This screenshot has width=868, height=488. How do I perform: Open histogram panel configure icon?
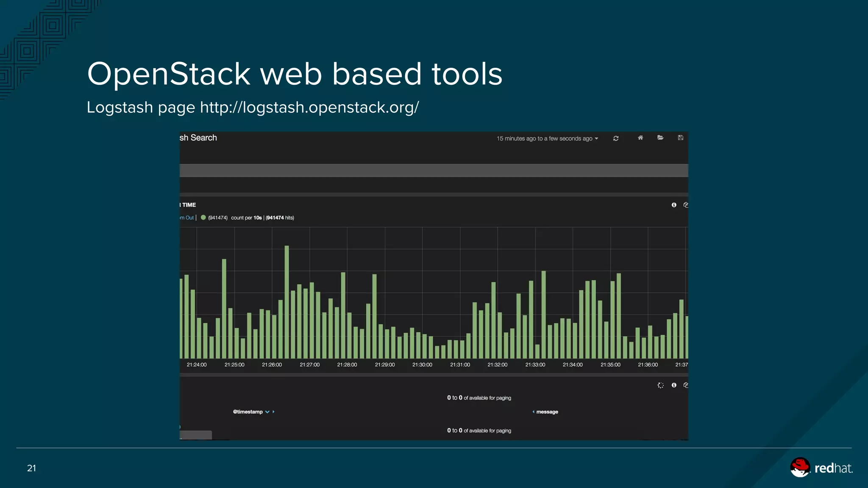coord(685,205)
